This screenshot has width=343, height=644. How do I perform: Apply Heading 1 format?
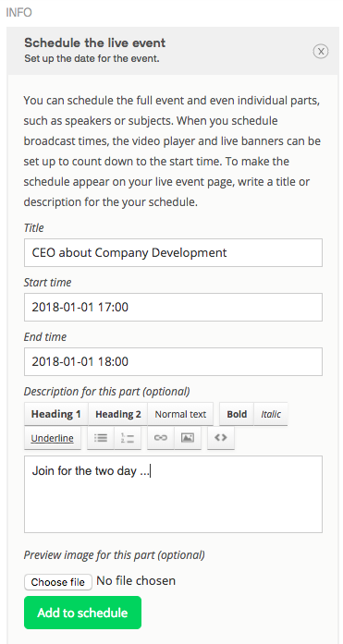tap(55, 414)
